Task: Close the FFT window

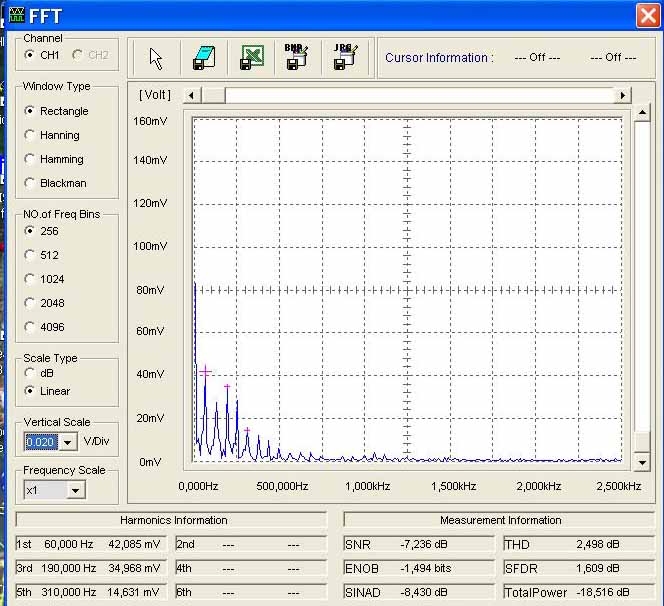Action: (646, 15)
